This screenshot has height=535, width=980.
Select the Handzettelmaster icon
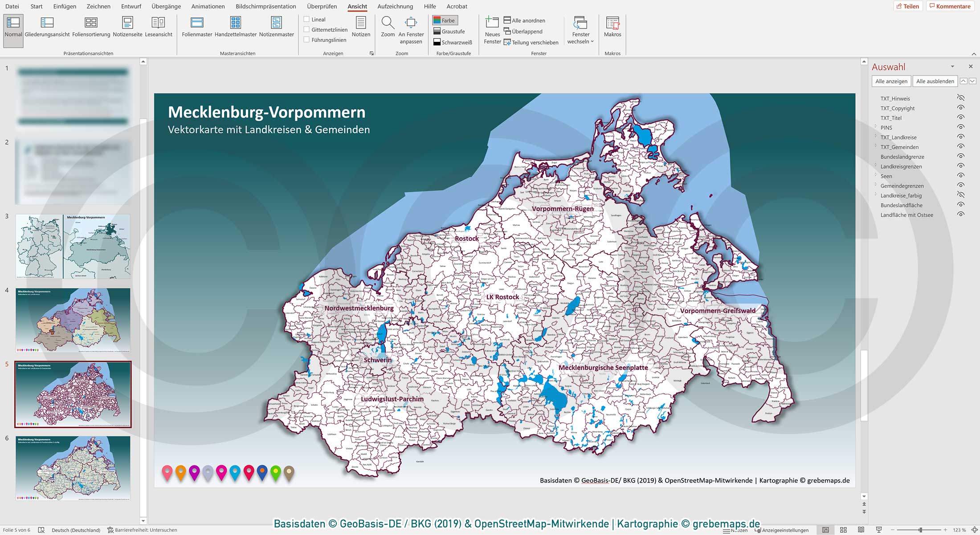pos(236,27)
